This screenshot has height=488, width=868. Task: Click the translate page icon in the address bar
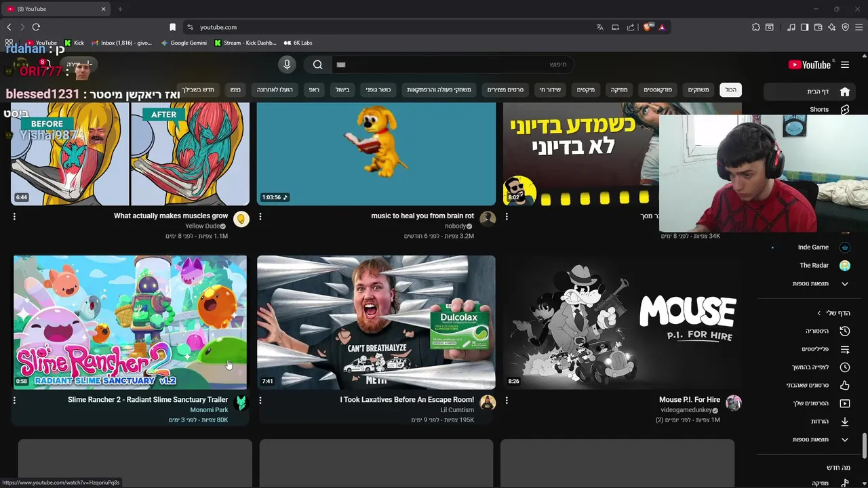point(599,27)
